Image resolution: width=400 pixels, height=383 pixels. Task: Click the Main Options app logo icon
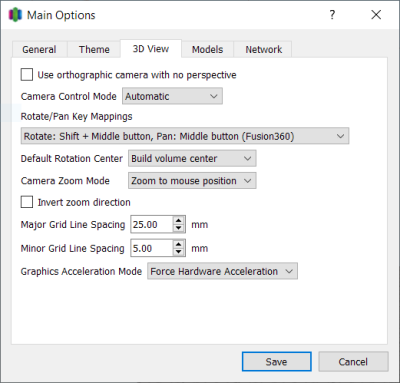(x=15, y=15)
